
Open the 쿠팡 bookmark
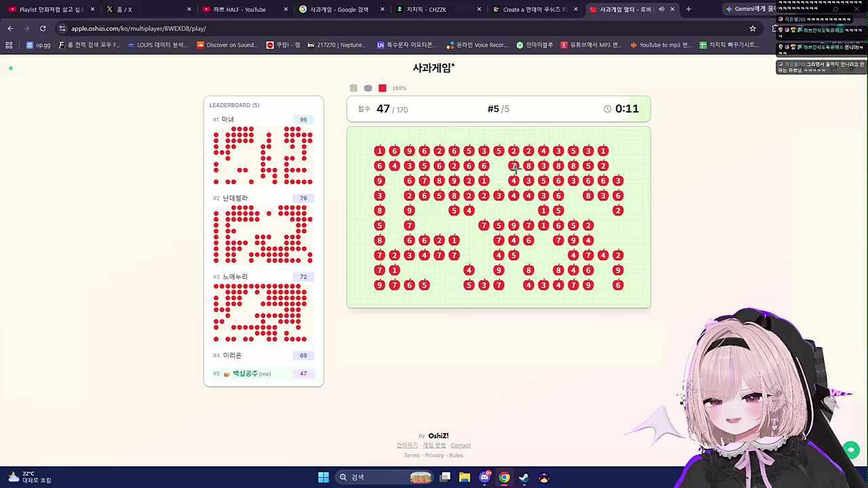pos(283,45)
